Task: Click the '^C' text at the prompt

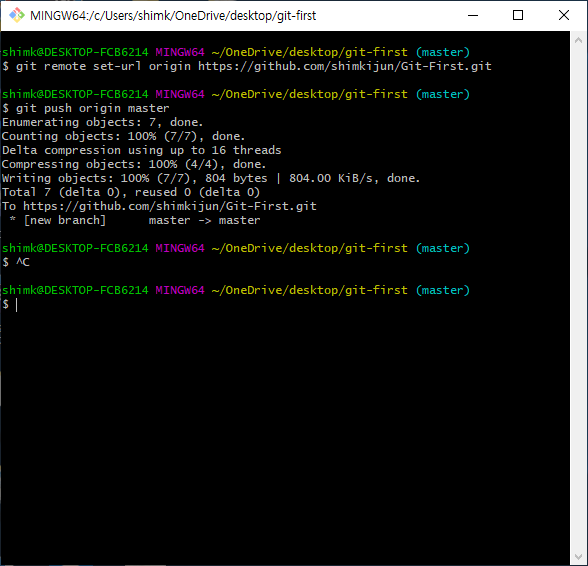Action: [x=22, y=262]
